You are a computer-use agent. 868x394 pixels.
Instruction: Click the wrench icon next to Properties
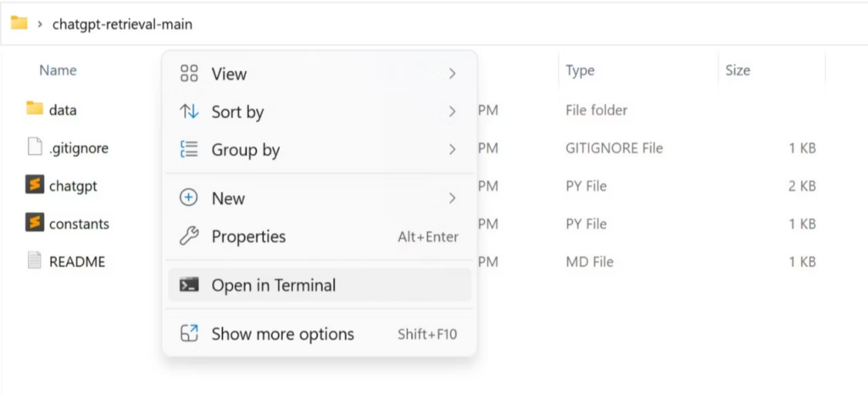[189, 236]
